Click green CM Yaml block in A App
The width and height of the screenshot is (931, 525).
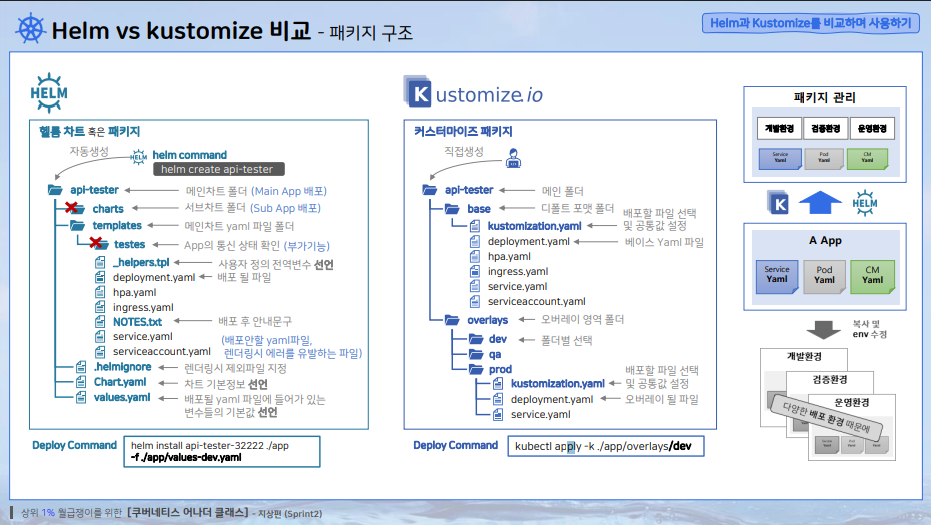coord(872,277)
